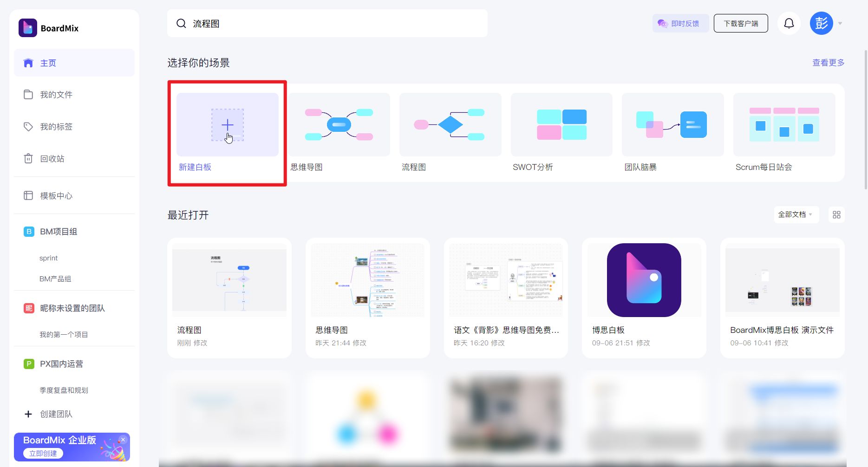Focus the search field containing 流程图

pyautogui.click(x=327, y=23)
